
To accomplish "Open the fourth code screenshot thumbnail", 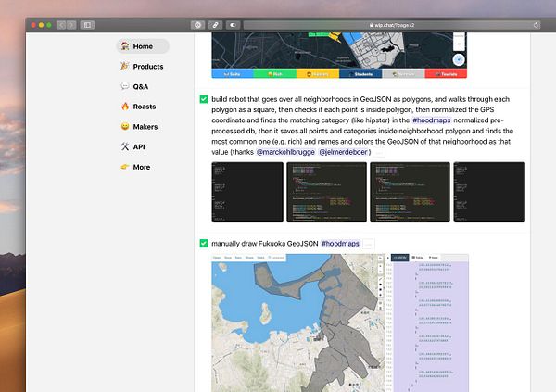I will pos(489,192).
